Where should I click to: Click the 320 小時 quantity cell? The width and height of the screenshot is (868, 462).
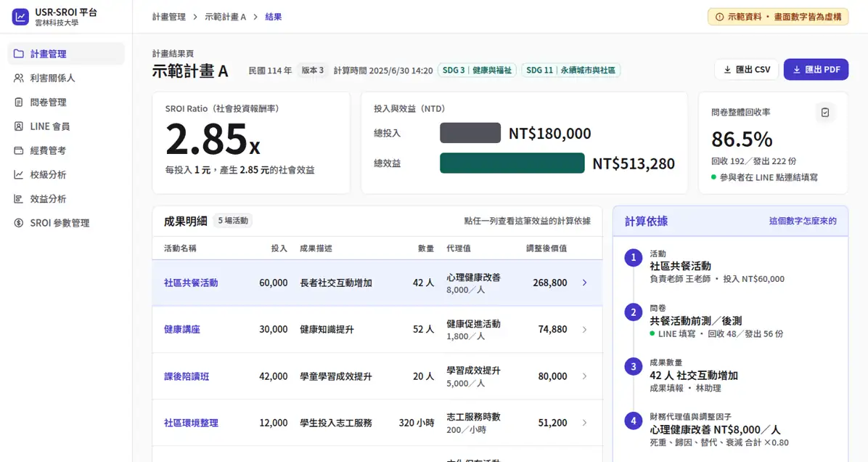417,423
